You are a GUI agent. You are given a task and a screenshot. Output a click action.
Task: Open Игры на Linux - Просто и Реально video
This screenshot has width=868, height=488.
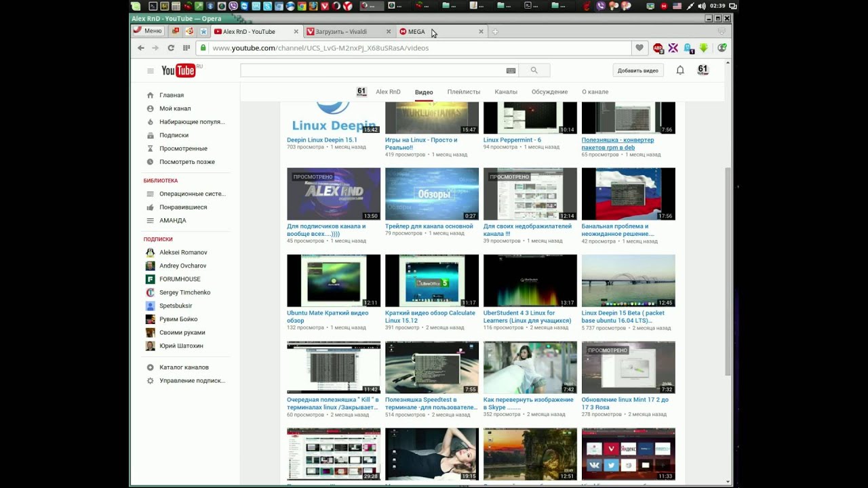(x=421, y=144)
